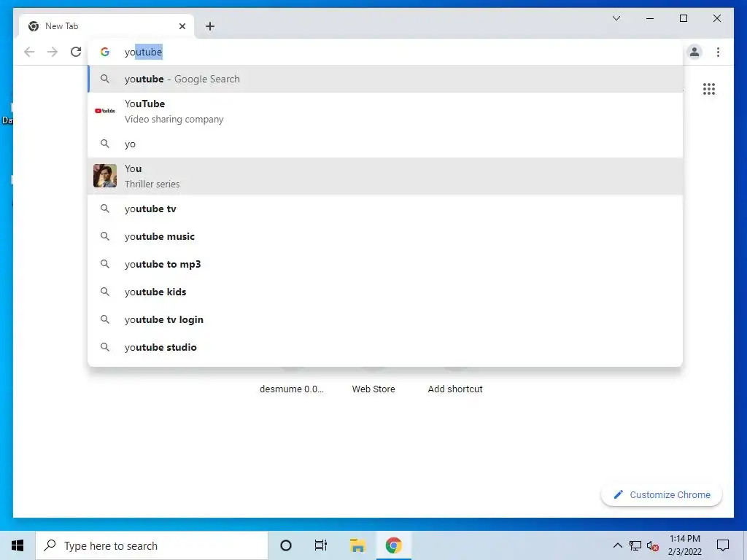
Task: Open the notification center icon
Action: [723, 545]
